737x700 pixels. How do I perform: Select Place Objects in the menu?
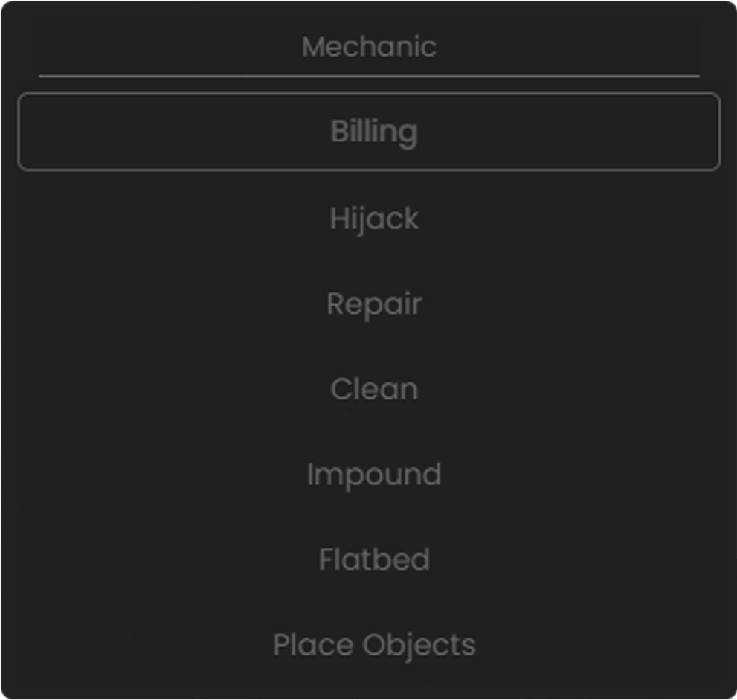[x=374, y=645]
